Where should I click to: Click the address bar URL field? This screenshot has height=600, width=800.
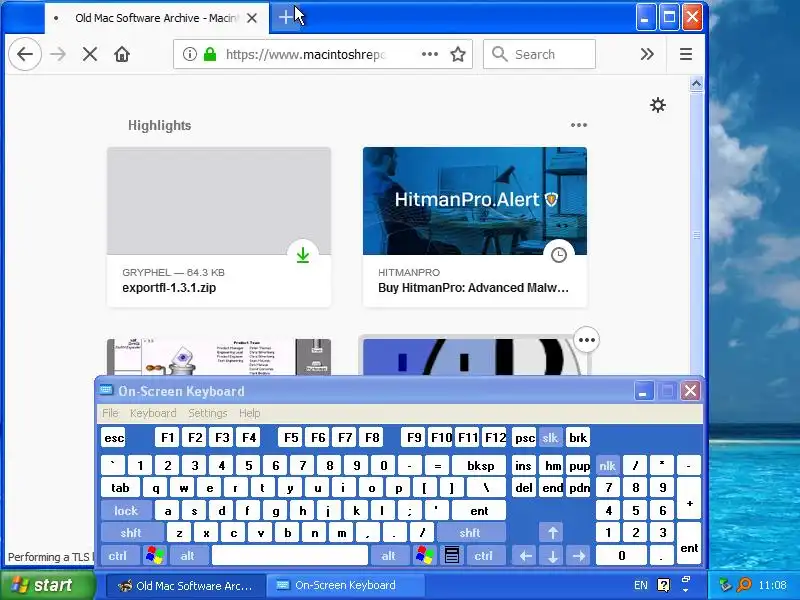304,54
